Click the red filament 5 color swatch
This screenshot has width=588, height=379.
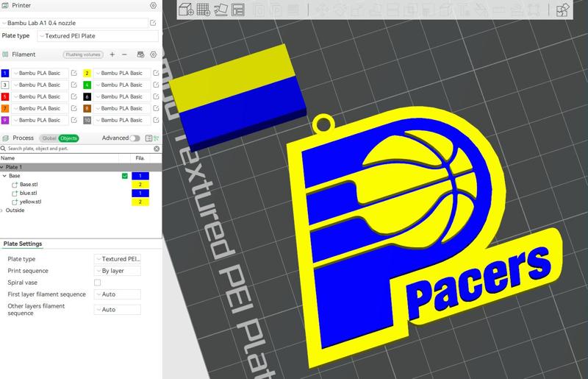5,96
